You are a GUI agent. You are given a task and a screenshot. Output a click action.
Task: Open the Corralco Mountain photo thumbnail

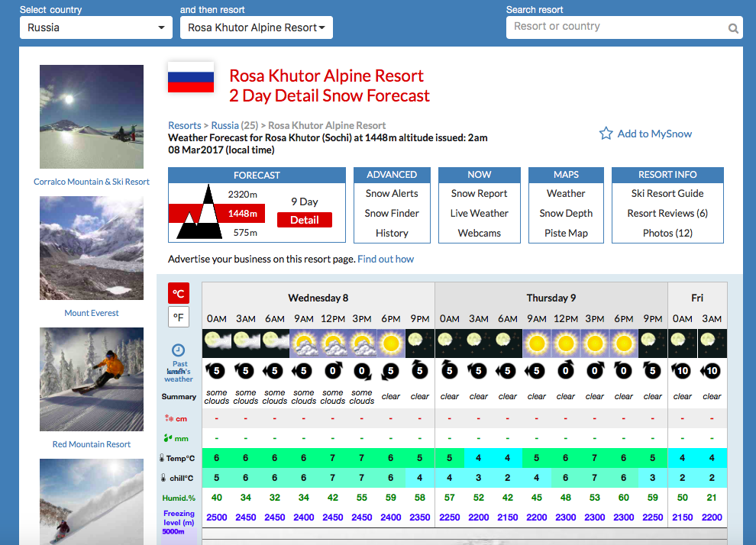[x=92, y=117]
